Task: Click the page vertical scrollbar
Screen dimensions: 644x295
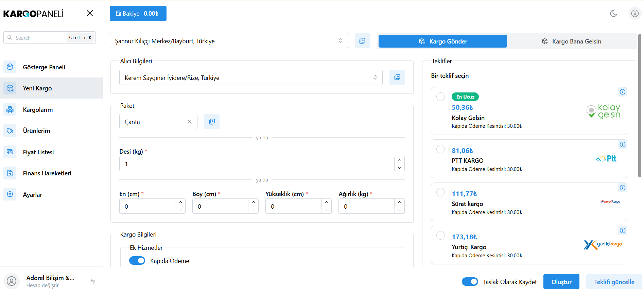Action: (x=640, y=105)
